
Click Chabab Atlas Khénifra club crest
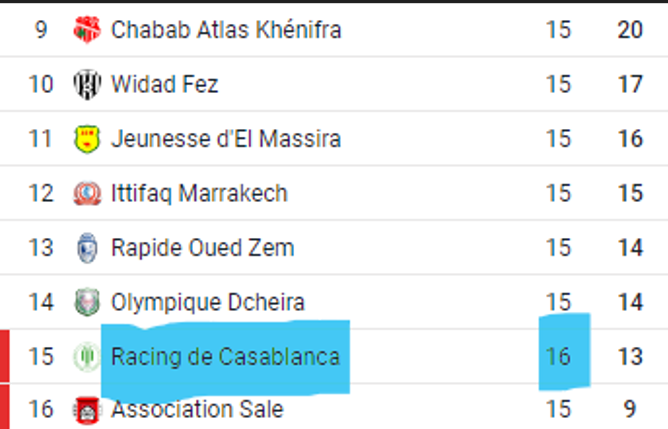tap(87, 29)
